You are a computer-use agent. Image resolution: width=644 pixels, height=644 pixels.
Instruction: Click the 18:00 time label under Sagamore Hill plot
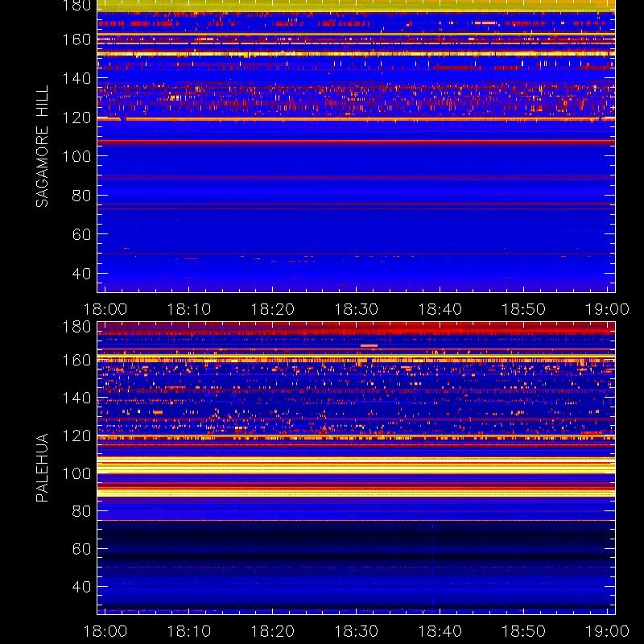pyautogui.click(x=105, y=309)
